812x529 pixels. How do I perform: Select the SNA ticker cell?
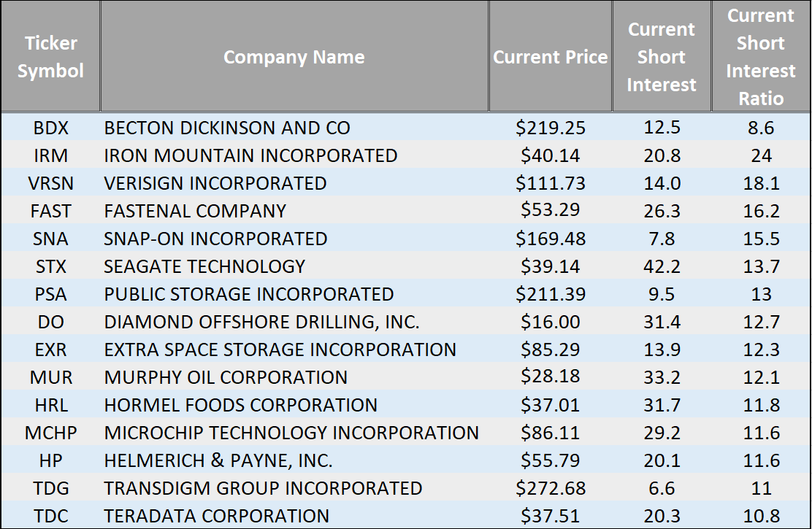pyautogui.click(x=50, y=239)
